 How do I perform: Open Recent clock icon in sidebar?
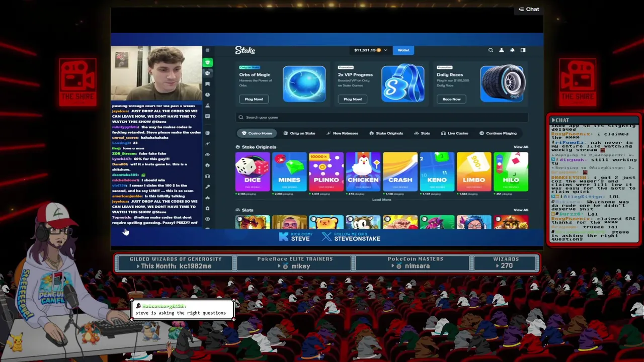[207, 95]
